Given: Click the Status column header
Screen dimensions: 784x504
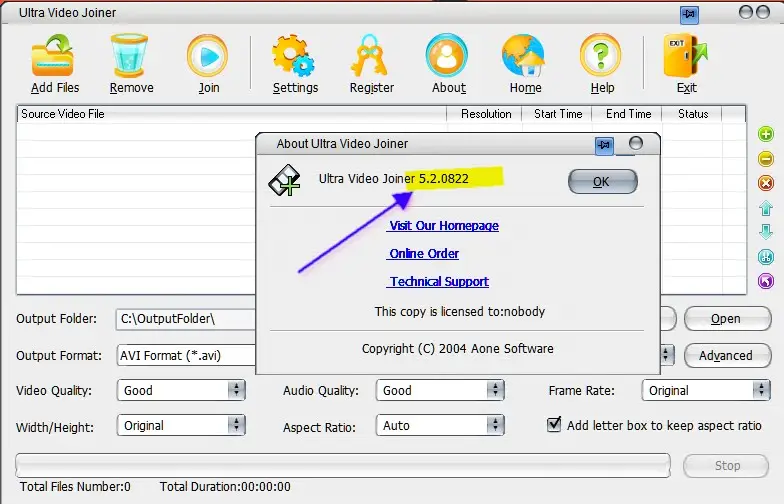Looking at the screenshot, I should pos(692,114).
